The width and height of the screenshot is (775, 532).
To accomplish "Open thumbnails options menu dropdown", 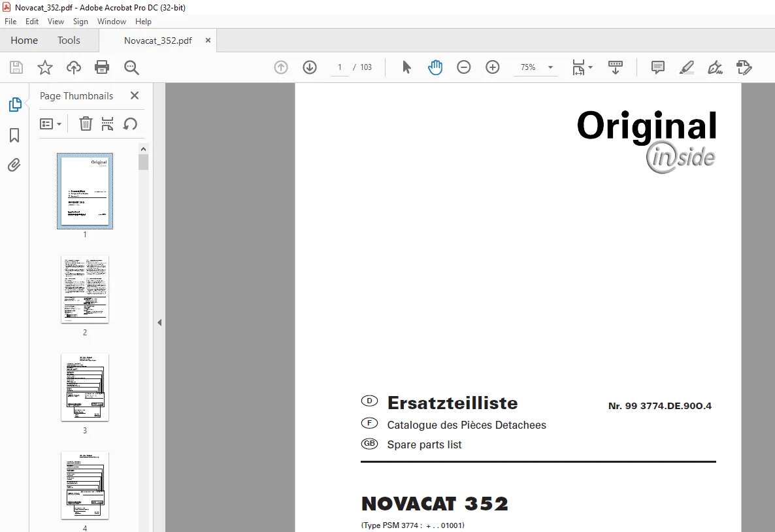I will point(50,124).
